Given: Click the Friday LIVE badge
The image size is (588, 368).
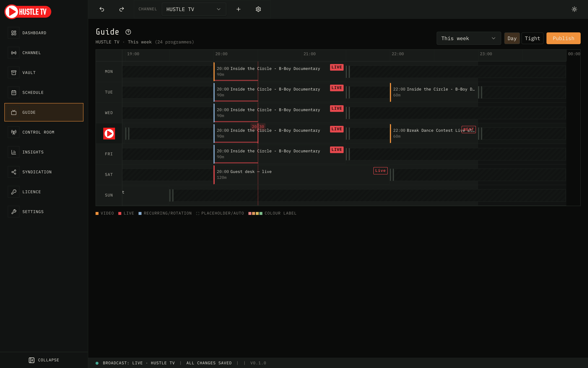Looking at the screenshot, I should click(336, 150).
